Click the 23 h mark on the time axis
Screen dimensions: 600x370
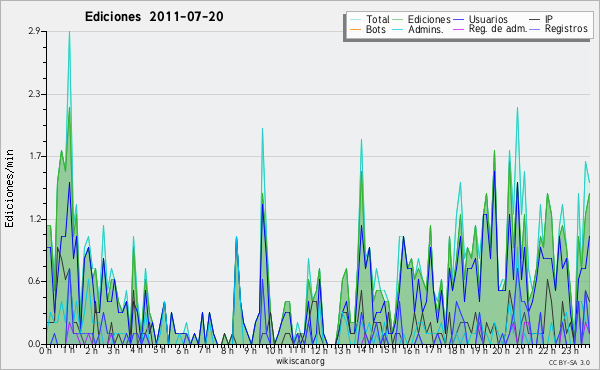(570, 350)
